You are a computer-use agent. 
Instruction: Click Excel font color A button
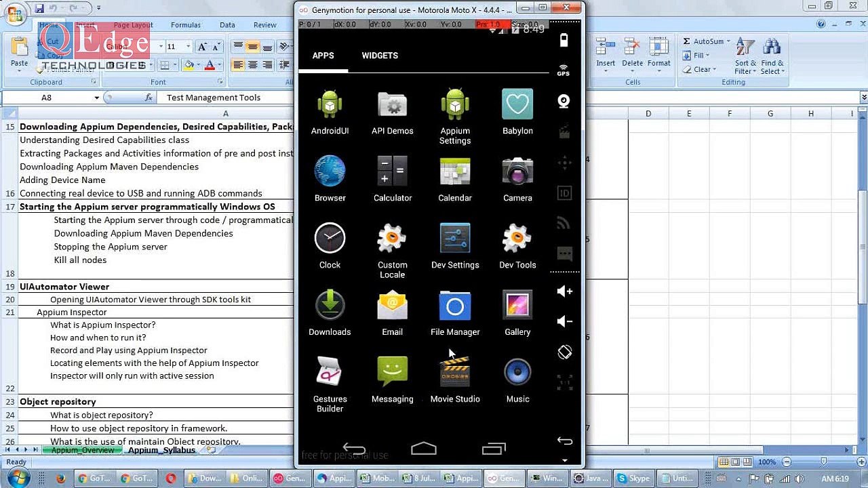[210, 65]
